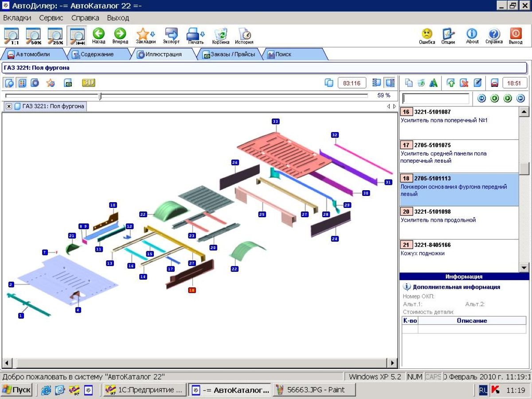Image resolution: width=532 pixels, height=399 pixels.
Task: Click the 83:116 counter field
Action: coord(352,83)
